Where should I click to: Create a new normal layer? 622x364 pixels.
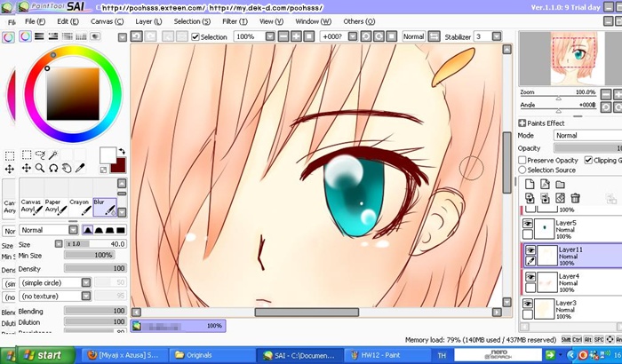point(530,184)
